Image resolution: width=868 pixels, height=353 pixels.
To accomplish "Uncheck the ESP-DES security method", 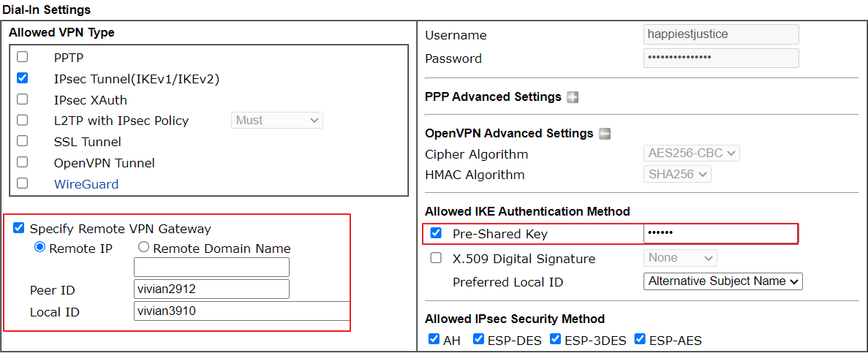I will click(478, 339).
